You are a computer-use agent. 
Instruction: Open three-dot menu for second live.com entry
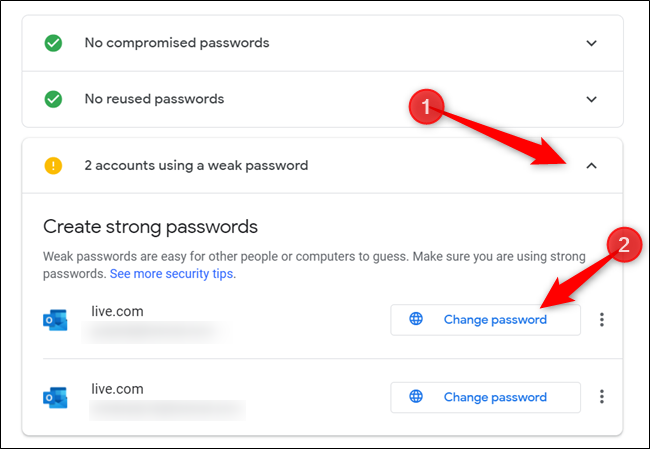click(601, 397)
